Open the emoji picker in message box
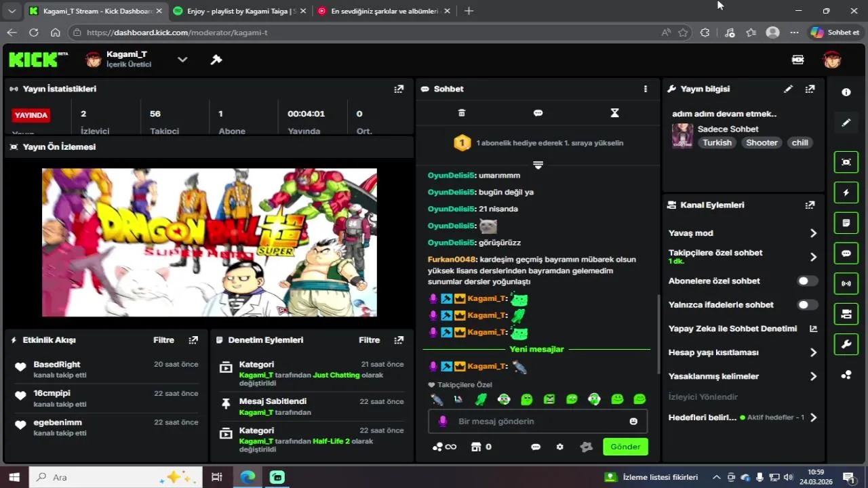This screenshot has width=868, height=488. tap(633, 421)
